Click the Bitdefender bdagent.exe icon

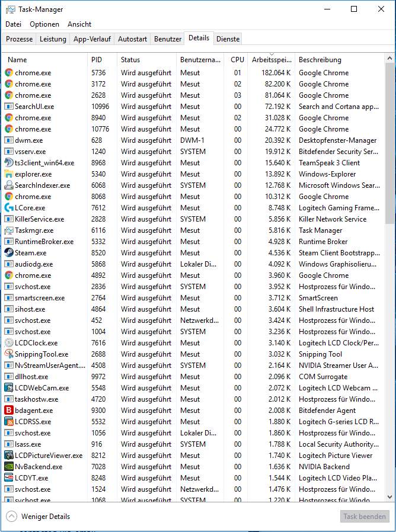[9, 410]
